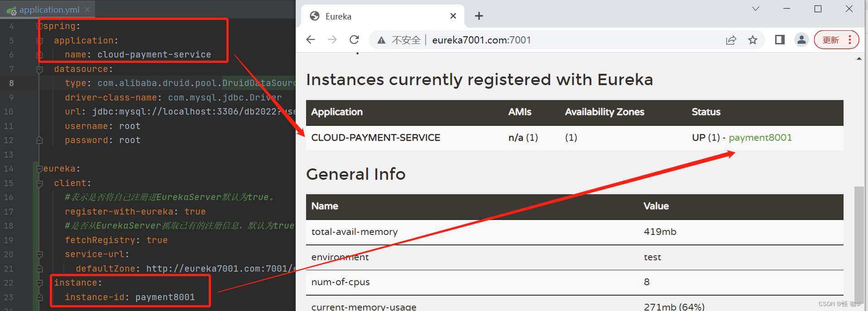Share this page icon

pos(731,40)
